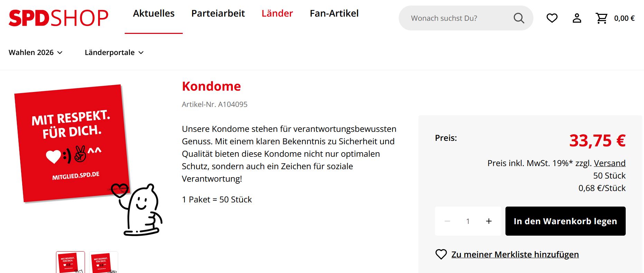Select the first product thumbnail
This screenshot has width=644, height=273.
pyautogui.click(x=70, y=263)
